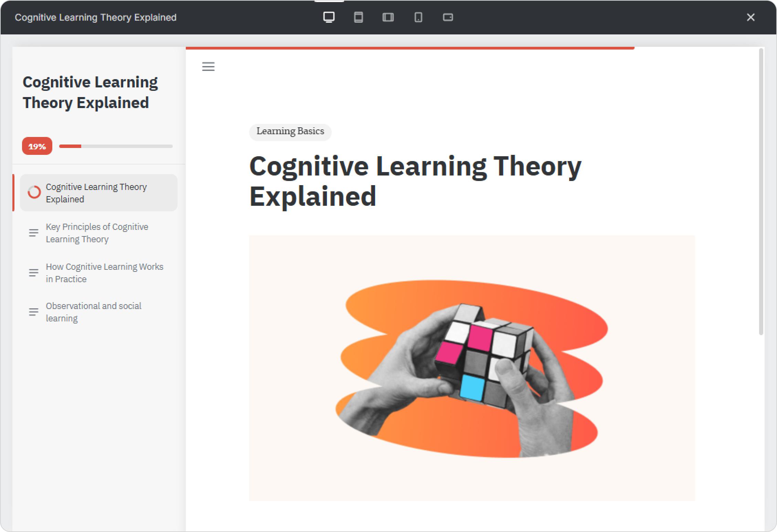
Task: Open Observational and social learning lesson
Action: (x=93, y=312)
